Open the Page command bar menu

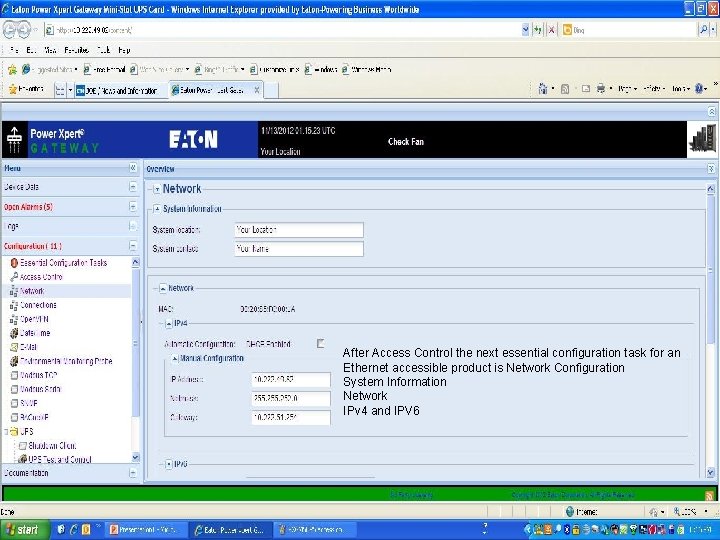[x=627, y=89]
